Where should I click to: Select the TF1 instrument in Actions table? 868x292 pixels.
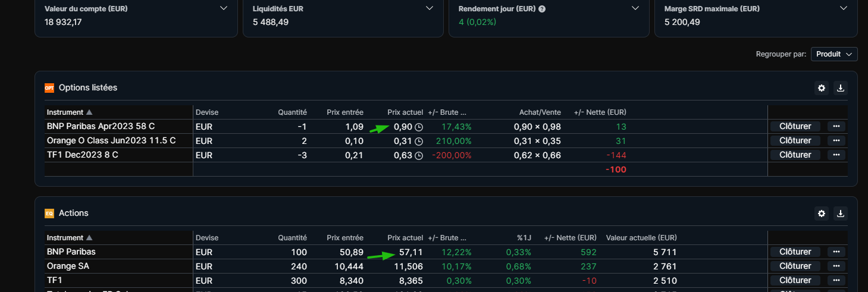(55, 281)
